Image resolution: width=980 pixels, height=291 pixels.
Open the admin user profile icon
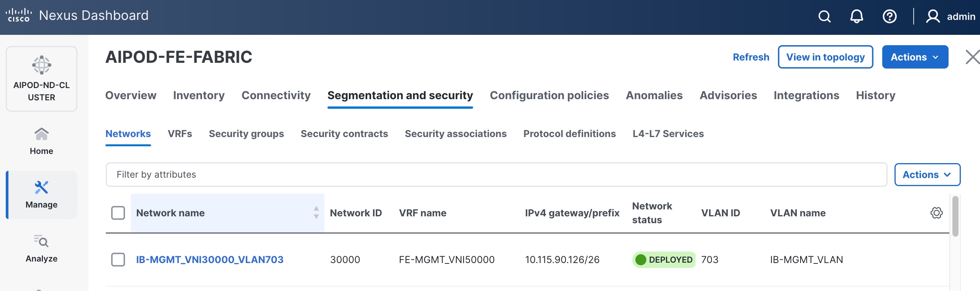932,16
